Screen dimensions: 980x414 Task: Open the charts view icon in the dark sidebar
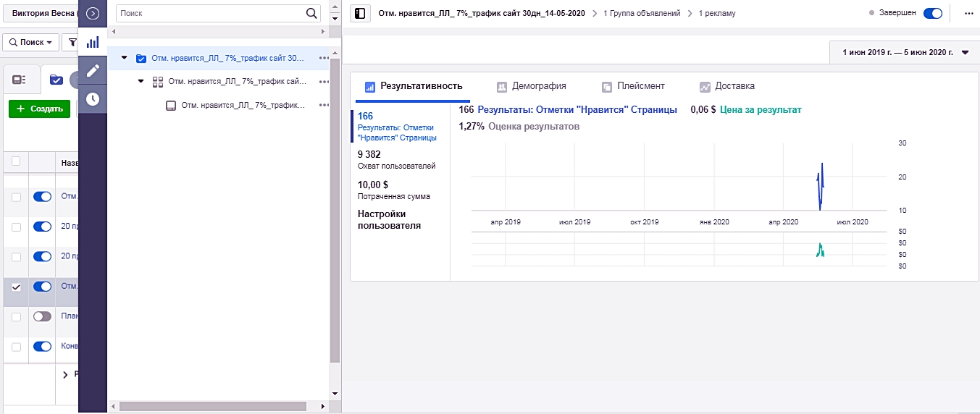tap(93, 42)
